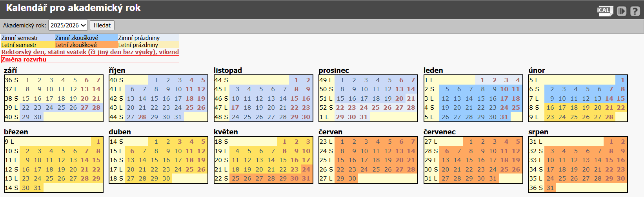
Task: Click the panel collapse arrow icon
Action: pyautogui.click(x=622, y=11)
